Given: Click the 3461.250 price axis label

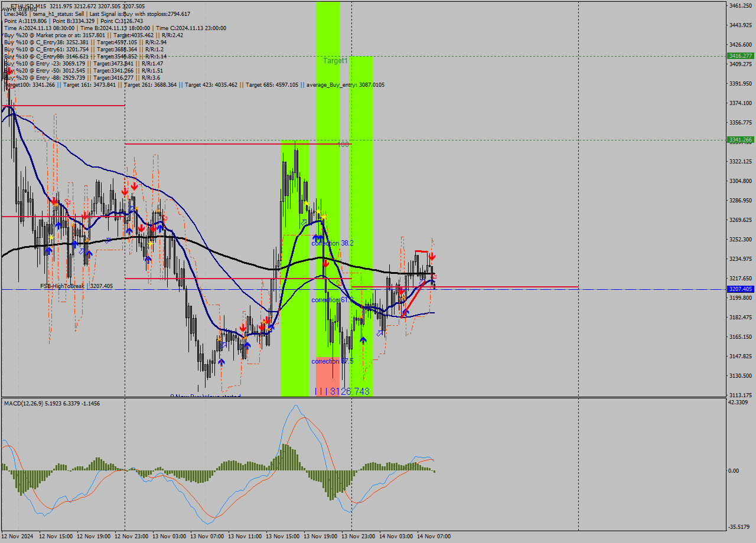Looking at the screenshot, I should coord(741,5).
